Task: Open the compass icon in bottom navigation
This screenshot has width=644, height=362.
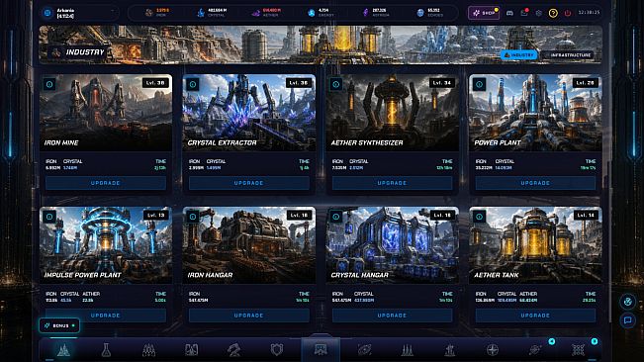Action: pos(493,350)
